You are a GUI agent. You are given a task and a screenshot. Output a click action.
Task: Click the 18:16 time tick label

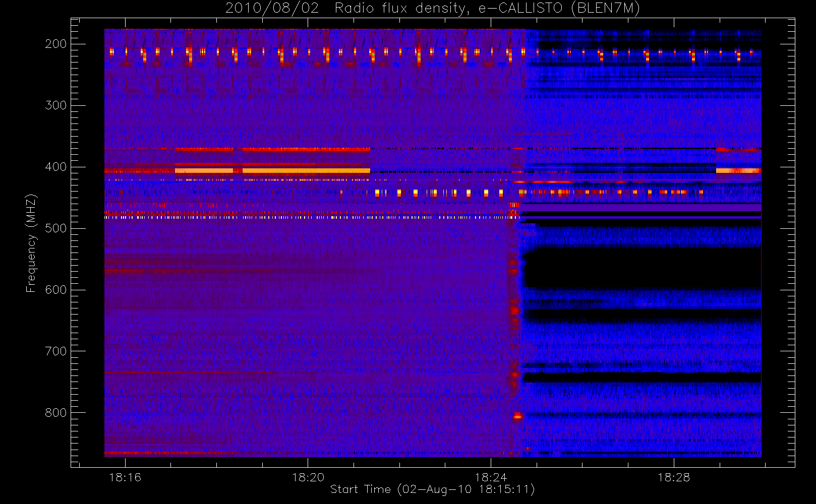click(125, 477)
